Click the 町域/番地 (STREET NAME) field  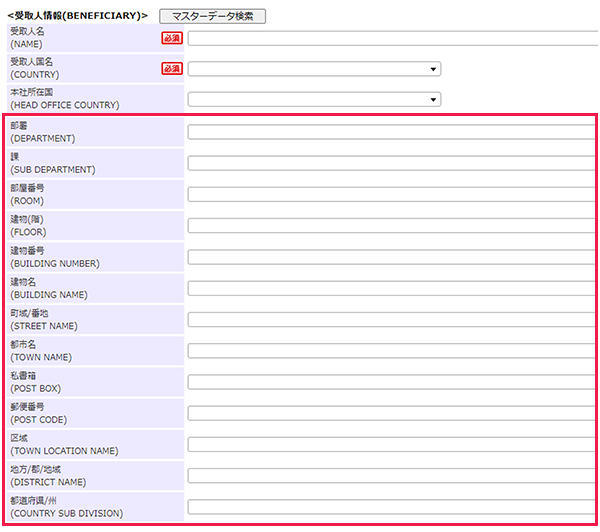coord(390,319)
